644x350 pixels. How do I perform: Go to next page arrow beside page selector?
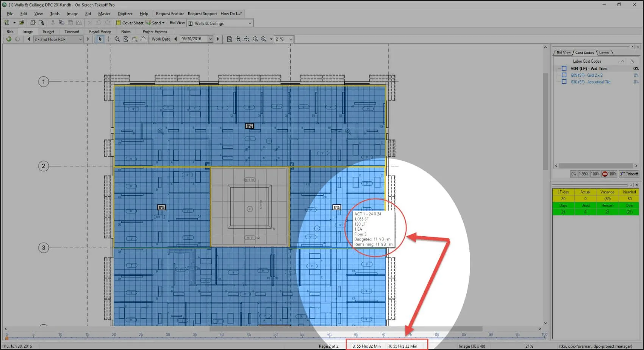pyautogui.click(x=88, y=39)
